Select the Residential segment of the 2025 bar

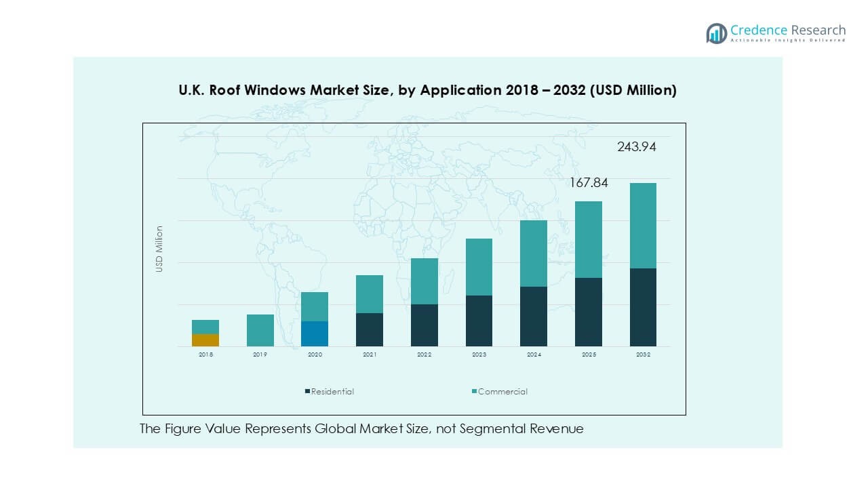(x=589, y=312)
